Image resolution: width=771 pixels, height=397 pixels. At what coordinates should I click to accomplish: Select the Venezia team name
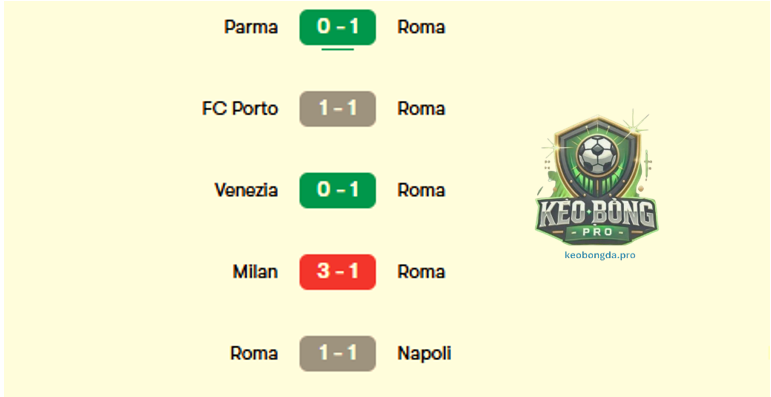246,190
